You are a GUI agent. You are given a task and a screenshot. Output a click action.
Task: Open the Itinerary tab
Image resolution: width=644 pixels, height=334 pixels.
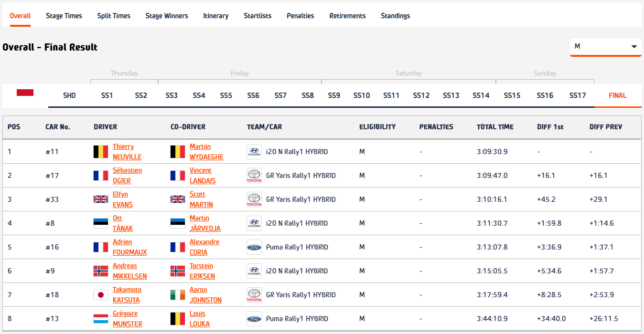pyautogui.click(x=216, y=16)
